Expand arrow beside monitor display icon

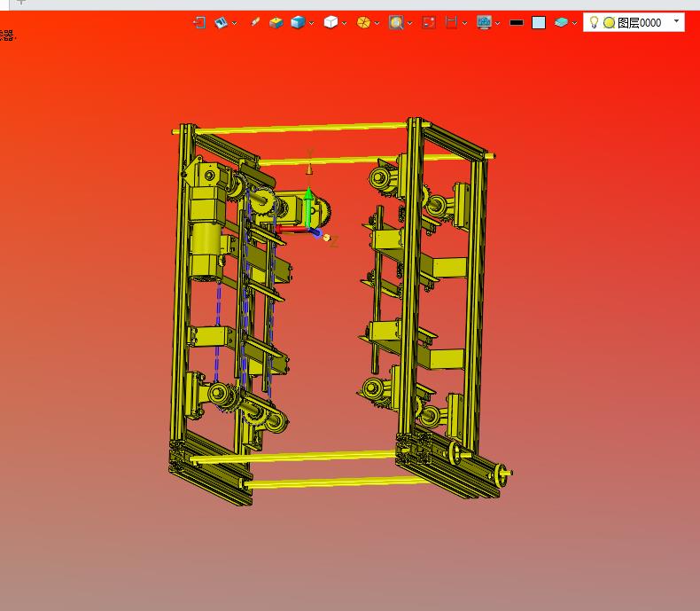(x=498, y=23)
